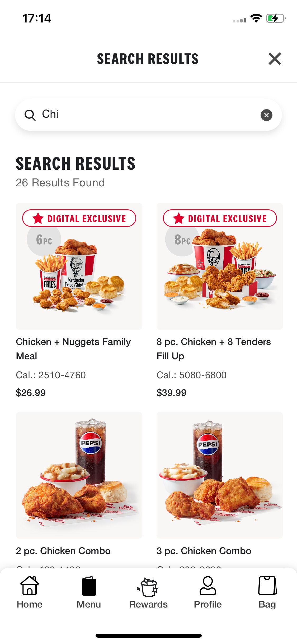297x644 pixels.
Task: View the shopping Bag icon
Action: 267,586
